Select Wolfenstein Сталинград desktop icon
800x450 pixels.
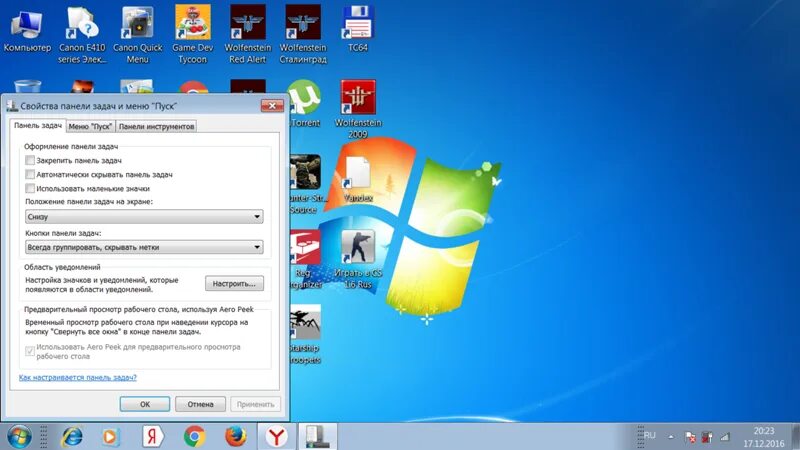(303, 34)
